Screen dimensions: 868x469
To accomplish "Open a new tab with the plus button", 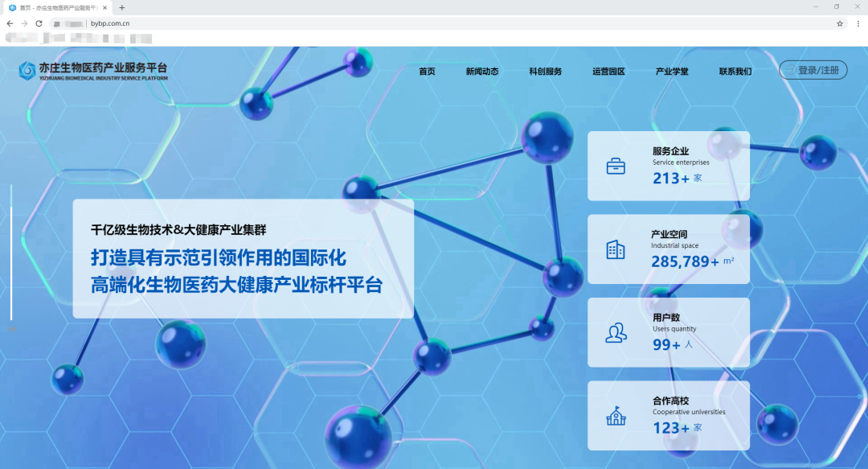I will 122,8.
